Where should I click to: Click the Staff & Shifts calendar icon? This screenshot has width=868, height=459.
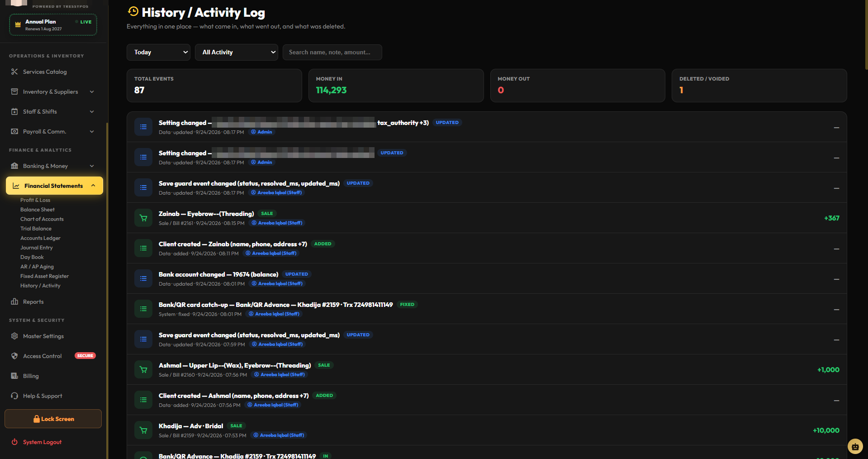(14, 111)
